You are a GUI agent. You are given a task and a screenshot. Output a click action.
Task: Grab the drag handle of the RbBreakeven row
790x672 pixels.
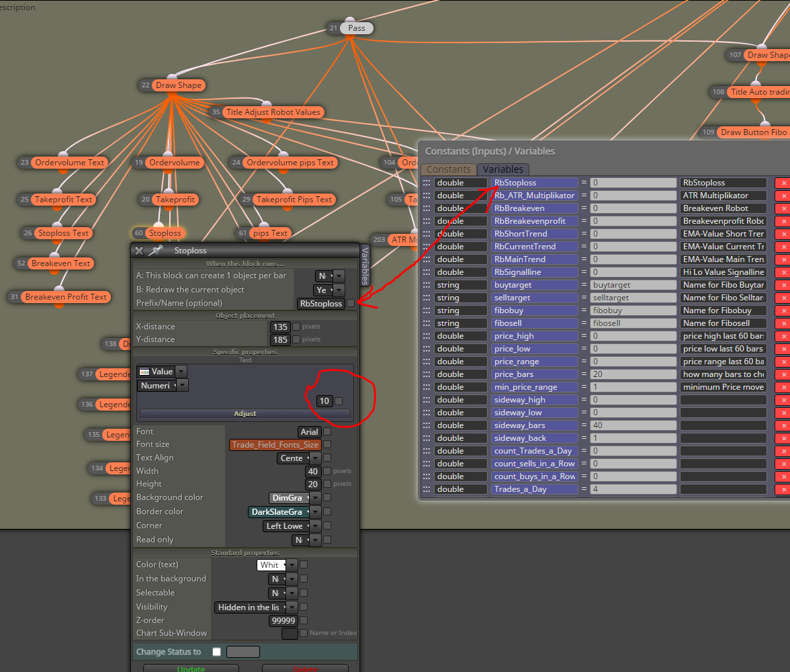point(426,208)
